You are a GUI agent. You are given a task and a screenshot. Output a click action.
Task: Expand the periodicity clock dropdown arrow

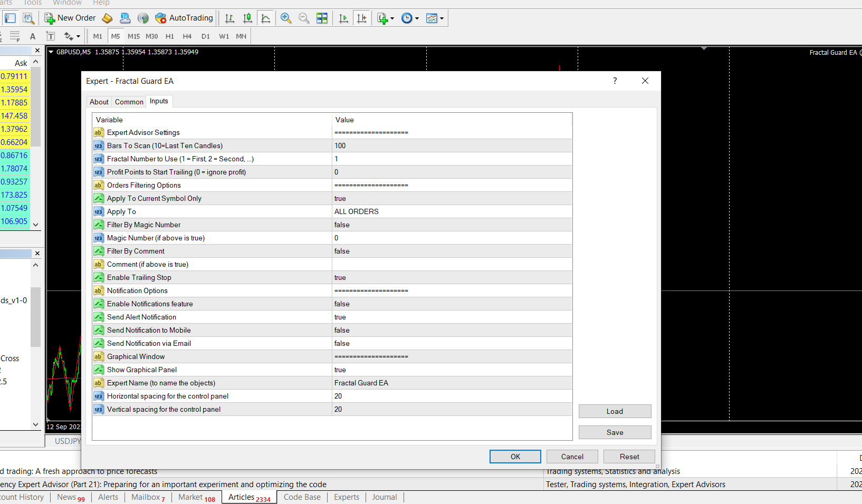417,18
